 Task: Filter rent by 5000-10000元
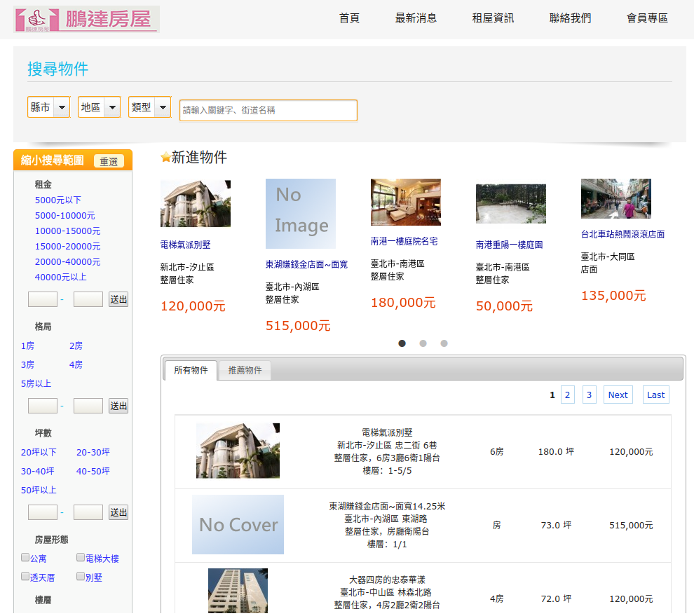65,216
